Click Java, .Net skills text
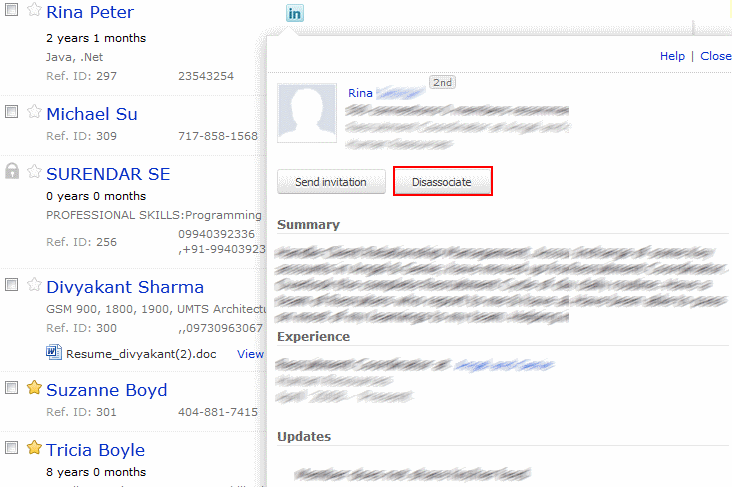 pyautogui.click(x=74, y=57)
